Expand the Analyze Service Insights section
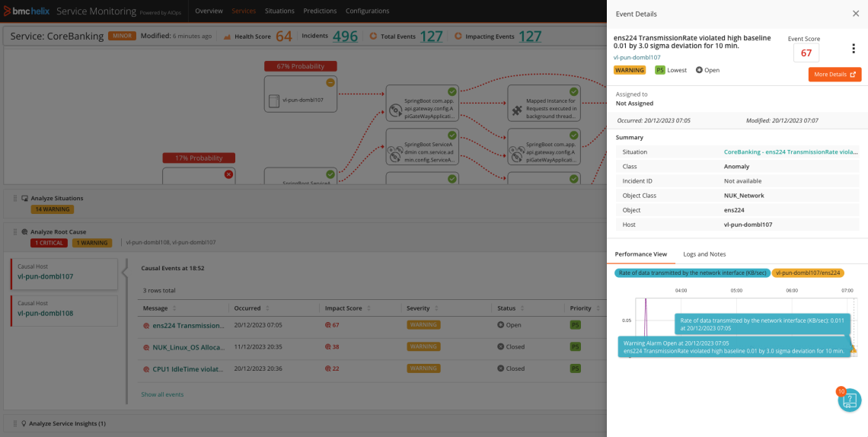The width and height of the screenshot is (868, 437). [67, 423]
